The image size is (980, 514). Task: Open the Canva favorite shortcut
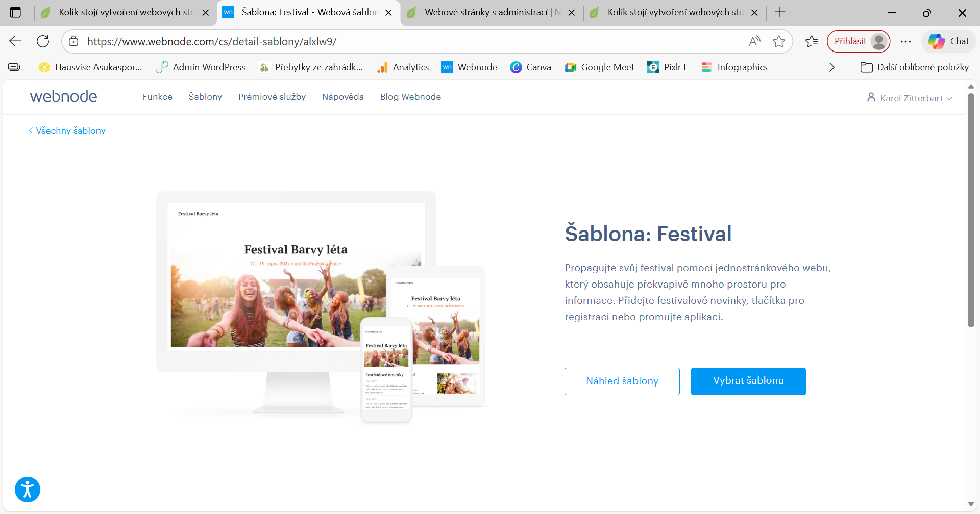click(530, 67)
